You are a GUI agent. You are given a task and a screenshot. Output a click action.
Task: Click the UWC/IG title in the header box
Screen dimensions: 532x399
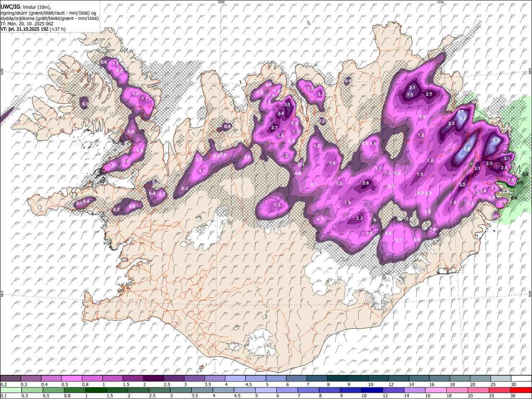[x=10, y=7]
